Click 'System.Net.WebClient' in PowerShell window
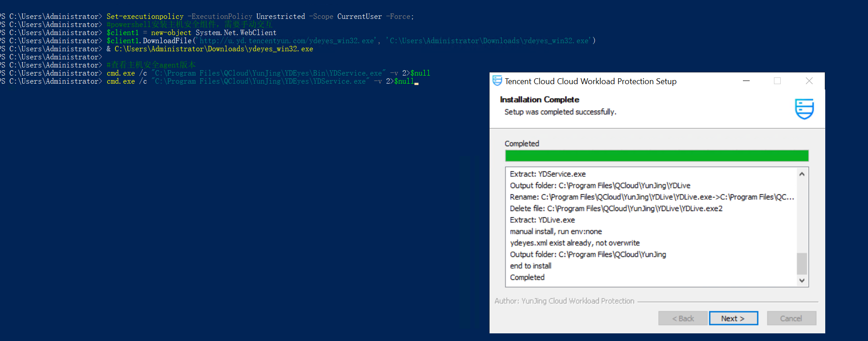 click(236, 33)
